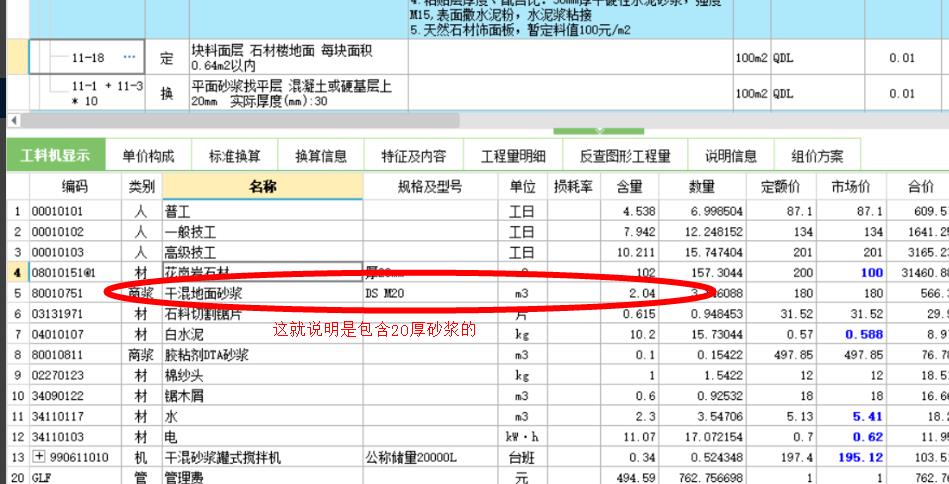949x484 pixels.
Task: Click the ellipsis button beside code 11-18
Action: (x=129, y=57)
